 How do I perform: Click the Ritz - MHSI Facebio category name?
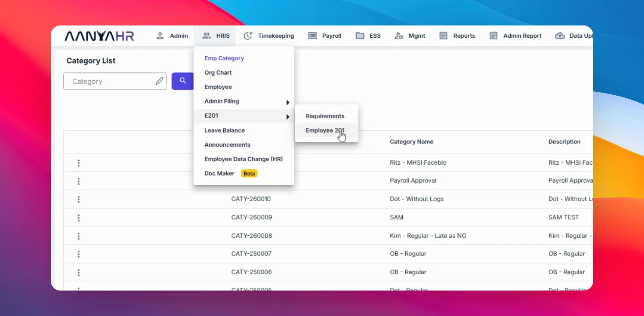point(418,162)
